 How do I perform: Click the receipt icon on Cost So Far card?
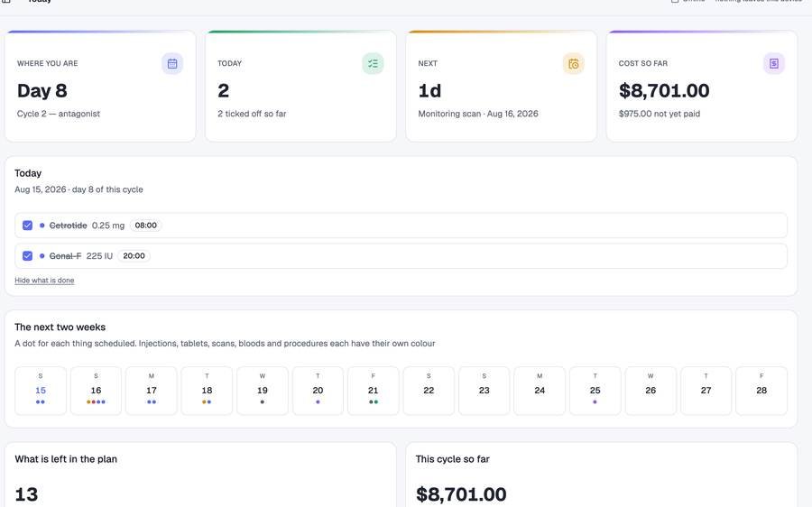pyautogui.click(x=774, y=64)
